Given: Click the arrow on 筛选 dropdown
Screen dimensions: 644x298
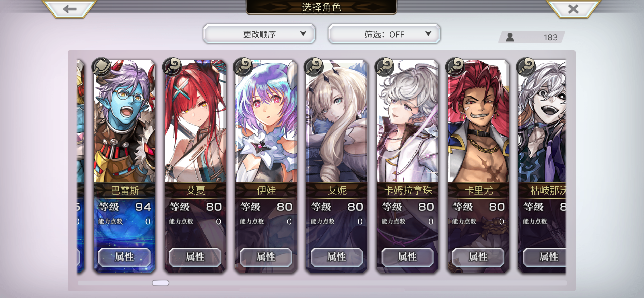Looking at the screenshot, I should (x=428, y=33).
